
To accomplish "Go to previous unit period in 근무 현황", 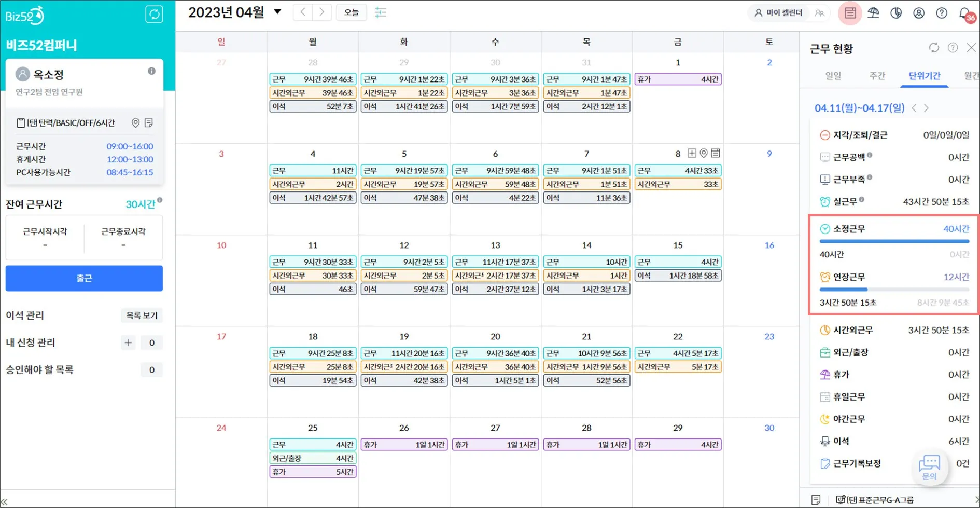I will 914,108.
